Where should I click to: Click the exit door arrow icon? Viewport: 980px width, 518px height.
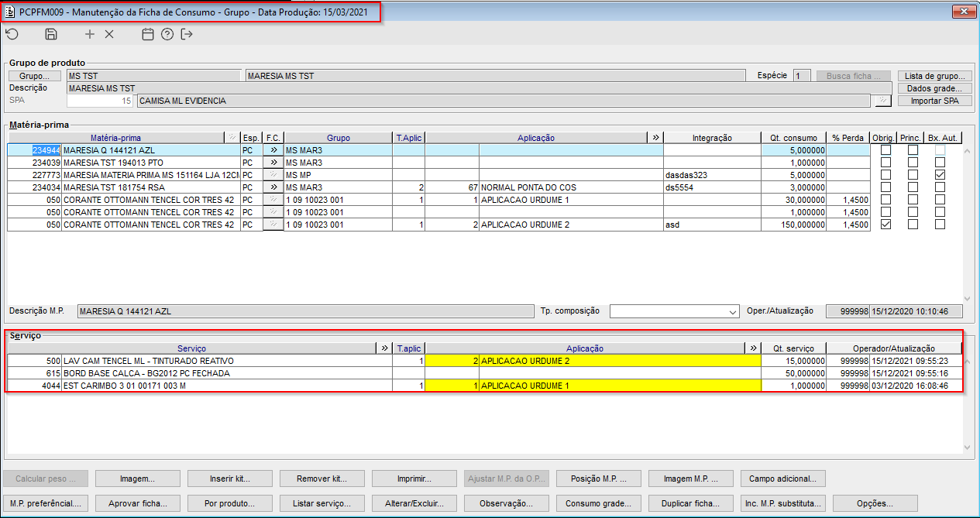click(187, 34)
